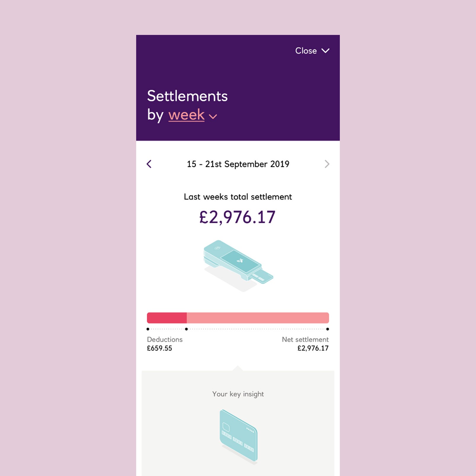This screenshot has width=476, height=476.
Task: Click Last weeks total settlement text
Action: point(238,197)
